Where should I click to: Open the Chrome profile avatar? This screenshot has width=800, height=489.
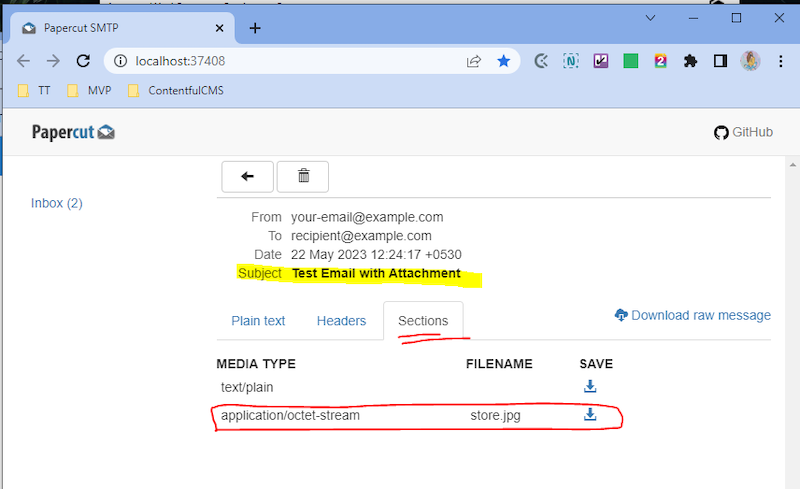[751, 61]
